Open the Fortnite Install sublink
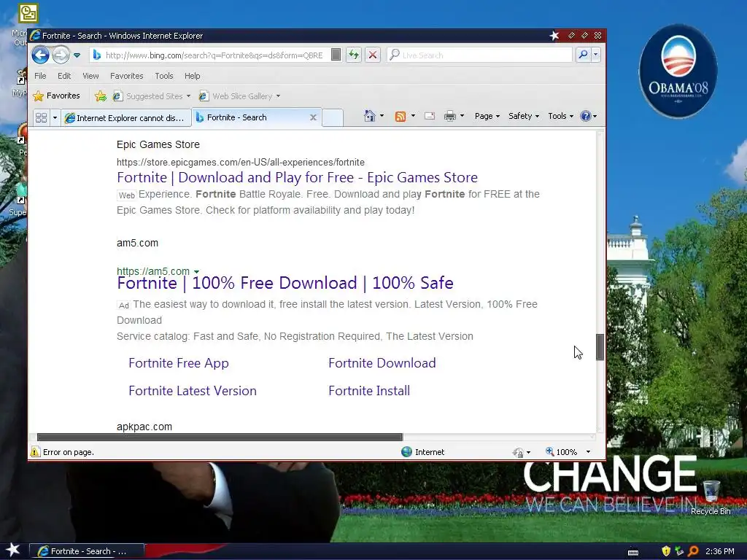The image size is (747, 560). (x=369, y=391)
